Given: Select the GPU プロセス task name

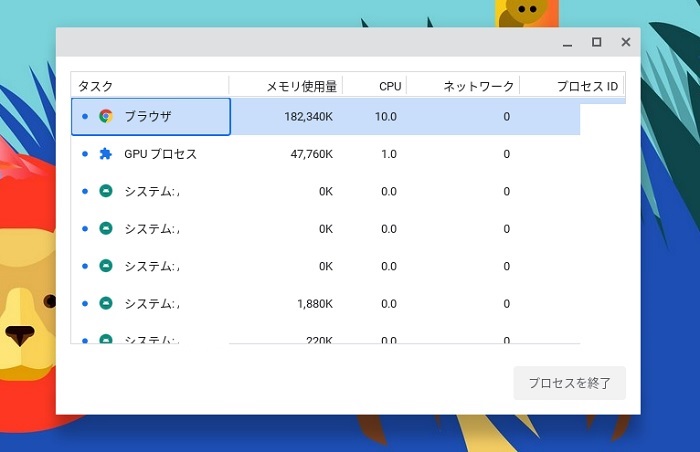Looking at the screenshot, I should (x=160, y=154).
